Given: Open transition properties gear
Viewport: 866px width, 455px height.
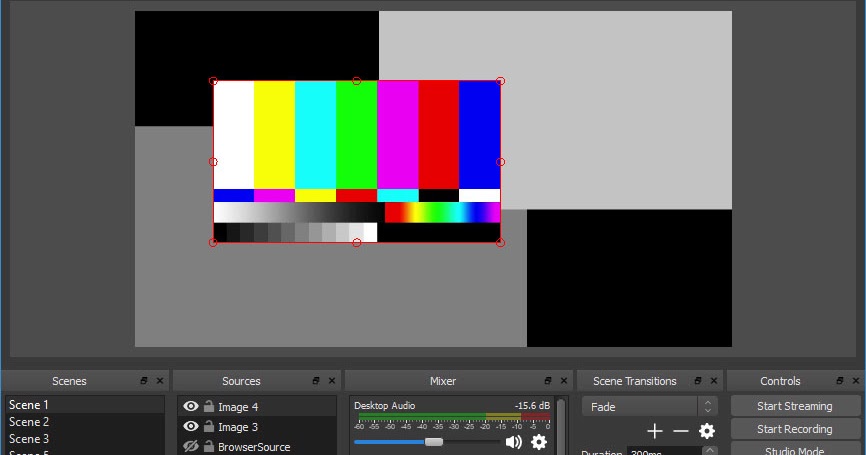Looking at the screenshot, I should (707, 431).
